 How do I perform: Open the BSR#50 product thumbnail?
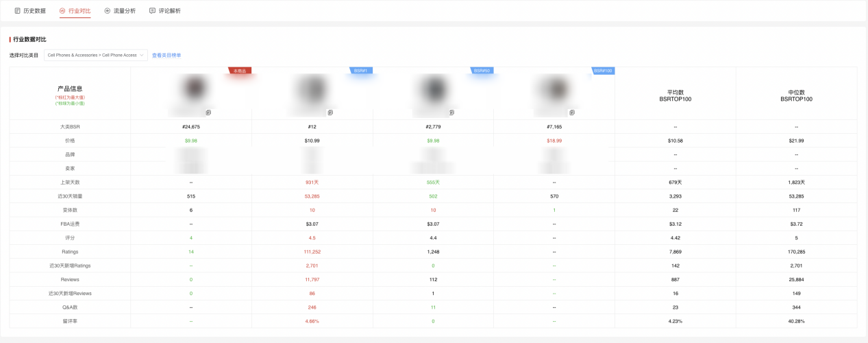click(434, 88)
